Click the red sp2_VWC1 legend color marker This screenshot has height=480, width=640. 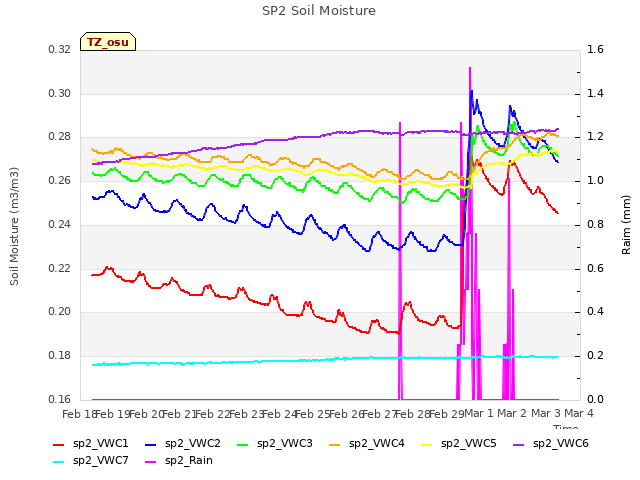(59, 445)
